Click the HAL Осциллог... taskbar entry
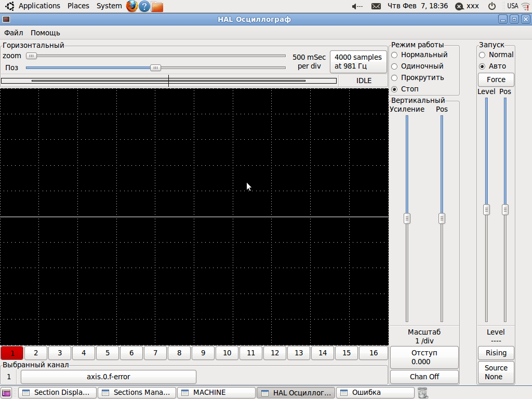The width and height of the screenshot is (532, 399). click(296, 393)
